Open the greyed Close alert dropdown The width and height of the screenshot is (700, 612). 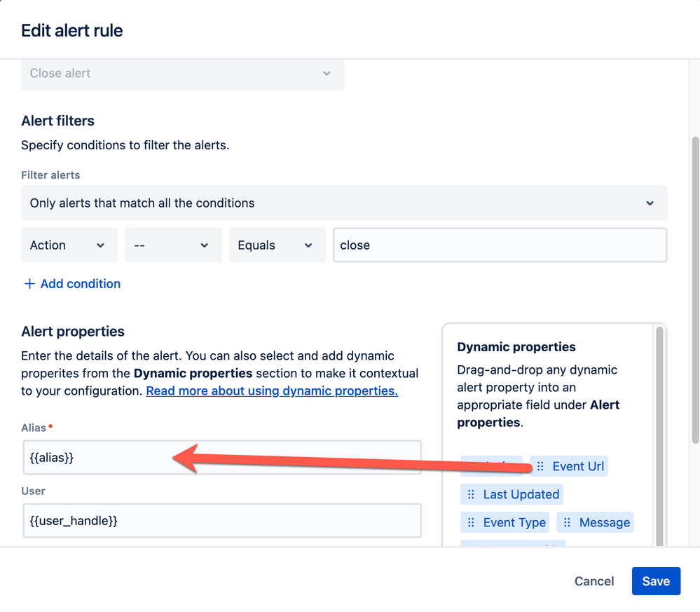point(182,74)
